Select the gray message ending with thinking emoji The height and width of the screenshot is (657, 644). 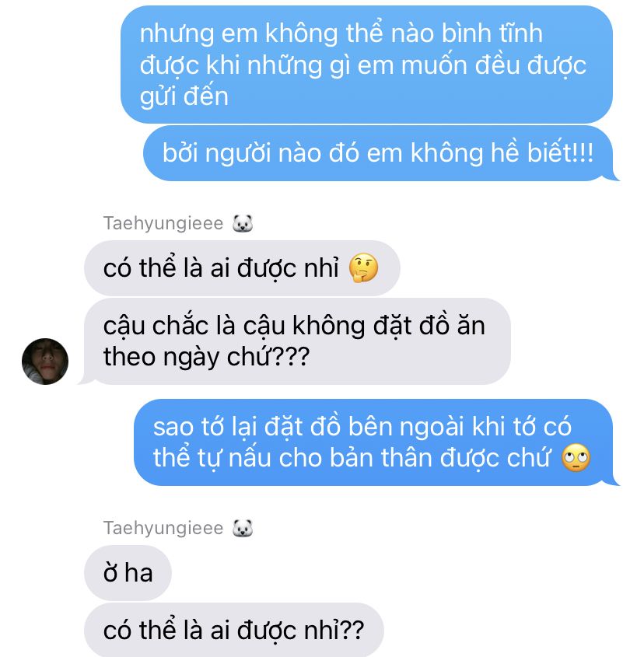[242, 268]
